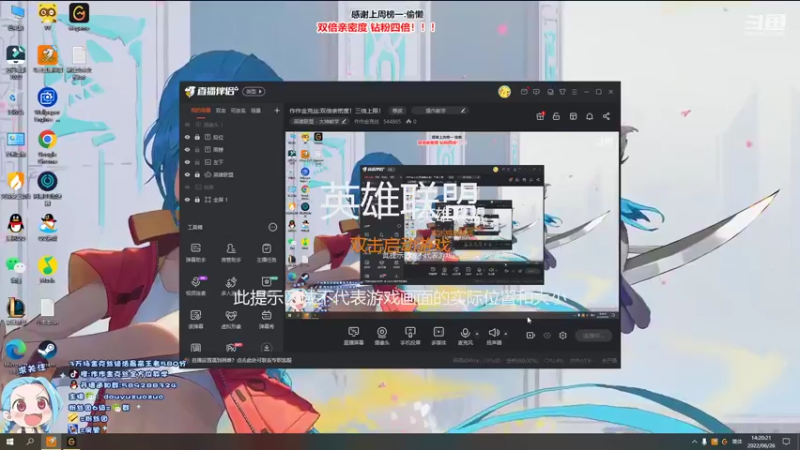
Task: Select the first scene tab in red
Action: coord(201,110)
